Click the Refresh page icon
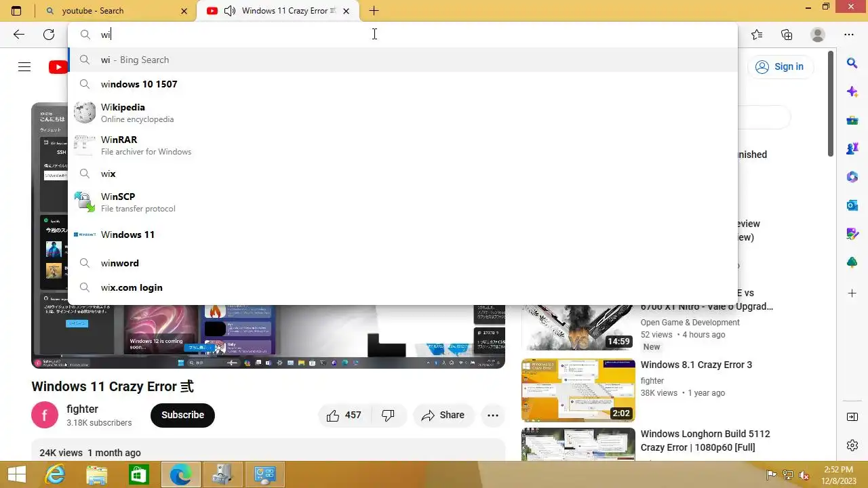Screen dimensions: 868x488 (49, 35)
